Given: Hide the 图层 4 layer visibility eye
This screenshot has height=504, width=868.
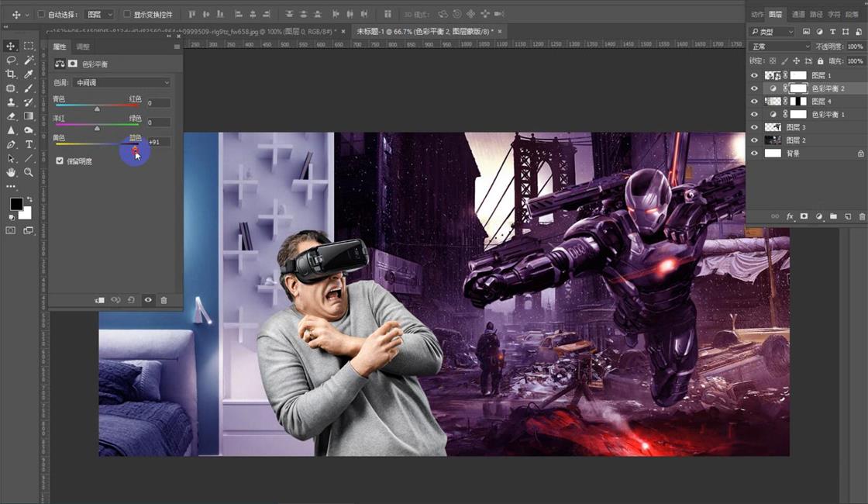Looking at the screenshot, I should click(753, 101).
